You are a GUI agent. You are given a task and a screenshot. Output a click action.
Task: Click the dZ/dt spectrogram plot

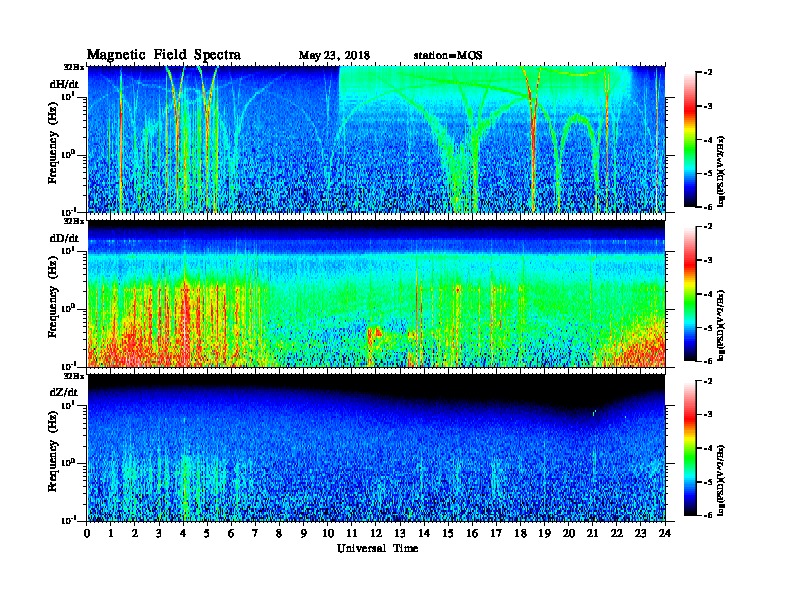376,448
